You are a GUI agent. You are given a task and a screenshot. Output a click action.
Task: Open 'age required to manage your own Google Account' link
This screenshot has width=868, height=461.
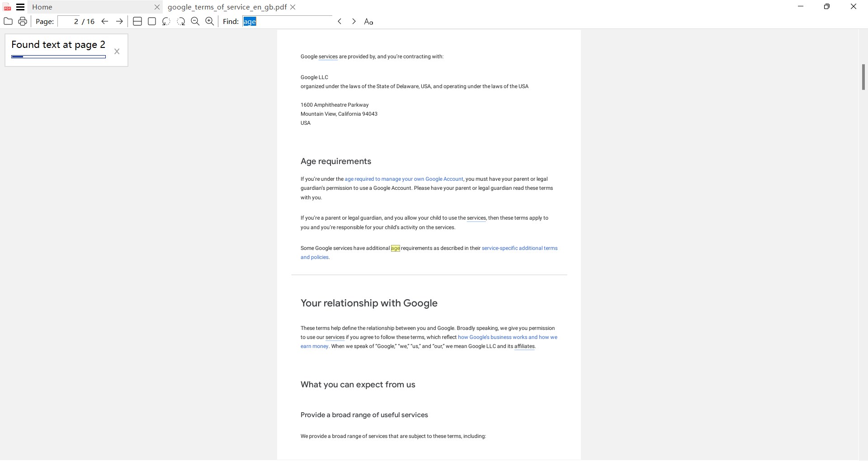[404, 179]
